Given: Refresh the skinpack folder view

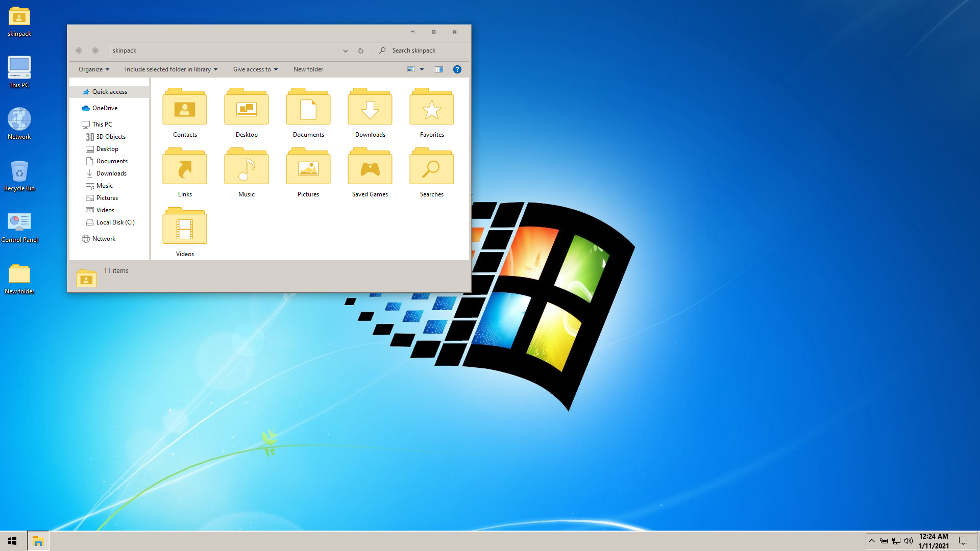Looking at the screenshot, I should pos(360,51).
